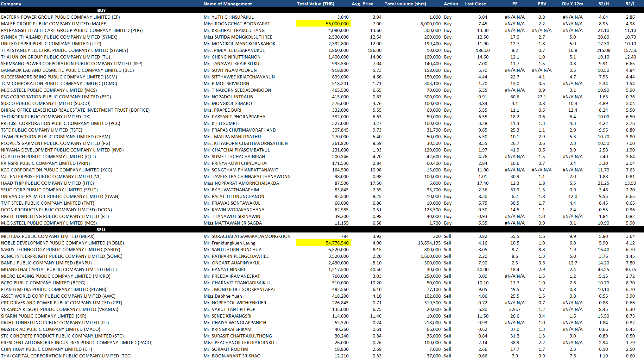This screenshot has width=644, height=359.
Task: Click the yellow 54,776,540 highlighted cell
Action: click(323, 243)
